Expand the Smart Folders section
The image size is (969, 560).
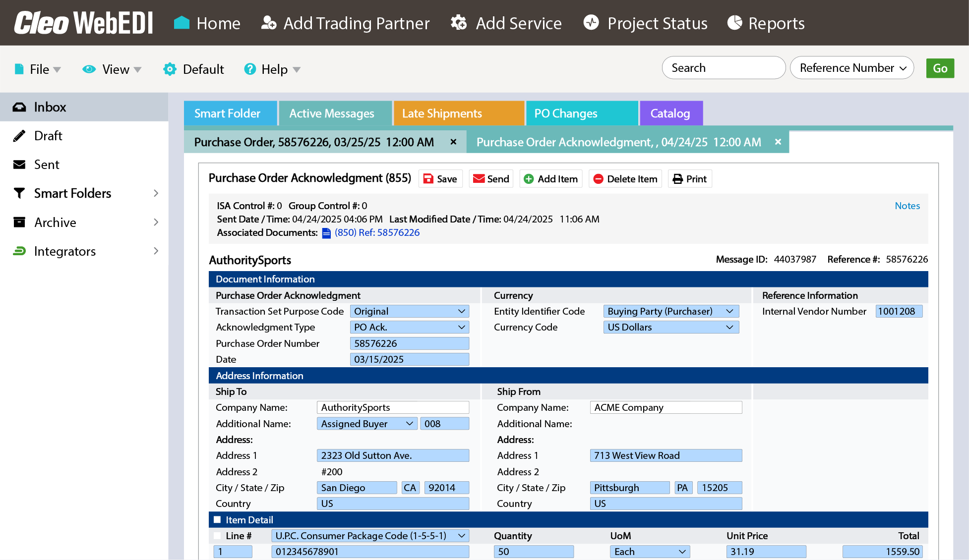coord(156,193)
